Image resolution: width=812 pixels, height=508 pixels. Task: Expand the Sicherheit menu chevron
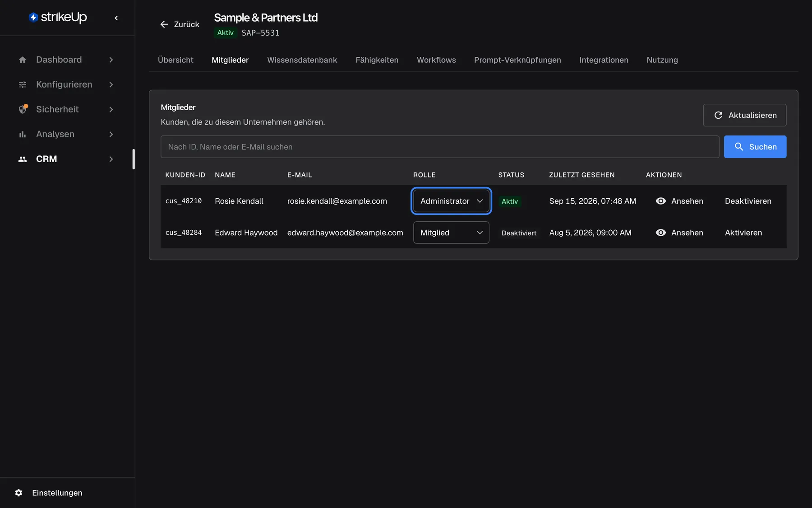point(111,109)
